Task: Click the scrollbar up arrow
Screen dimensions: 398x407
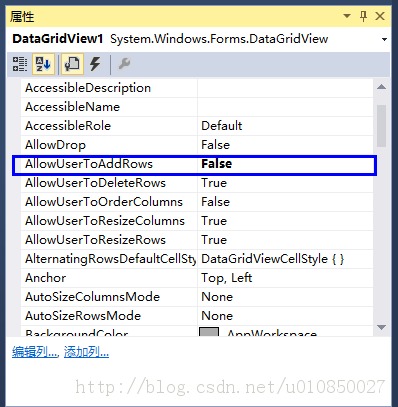Action: coord(382,87)
